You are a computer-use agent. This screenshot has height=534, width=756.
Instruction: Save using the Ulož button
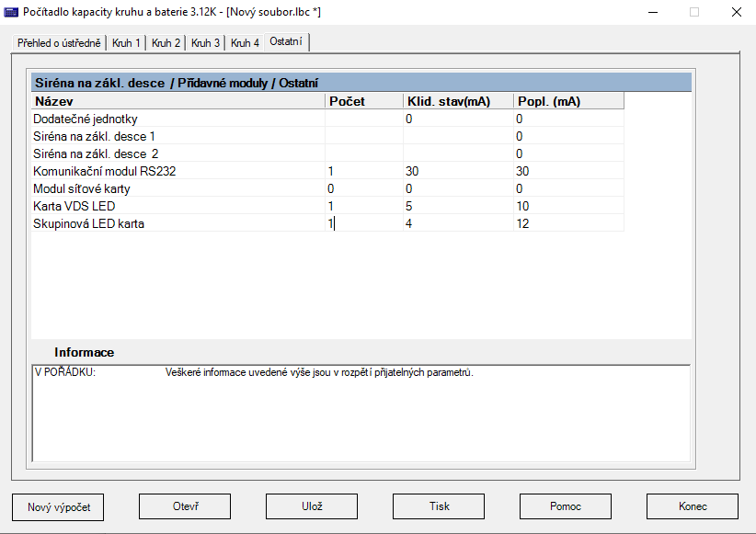click(311, 506)
